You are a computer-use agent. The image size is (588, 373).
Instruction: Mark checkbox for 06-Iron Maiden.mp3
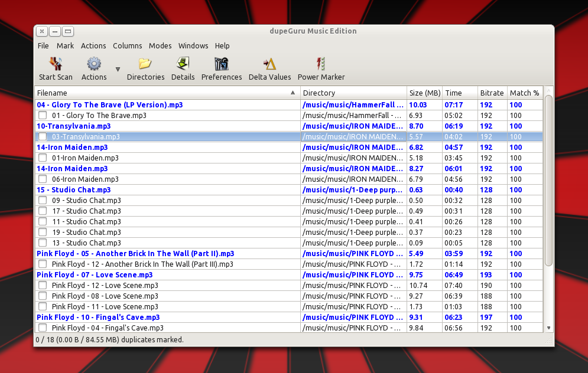(x=43, y=179)
